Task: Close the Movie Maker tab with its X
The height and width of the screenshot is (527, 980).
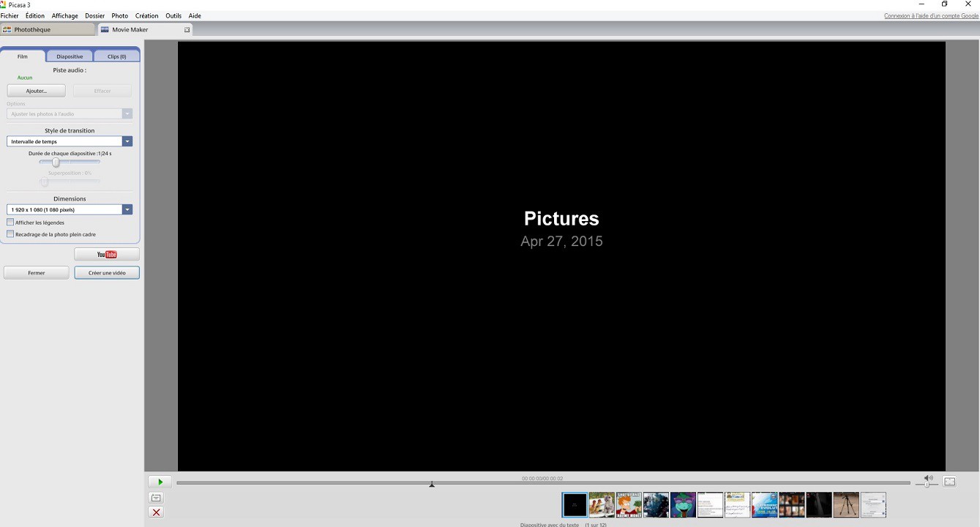Action: click(187, 29)
